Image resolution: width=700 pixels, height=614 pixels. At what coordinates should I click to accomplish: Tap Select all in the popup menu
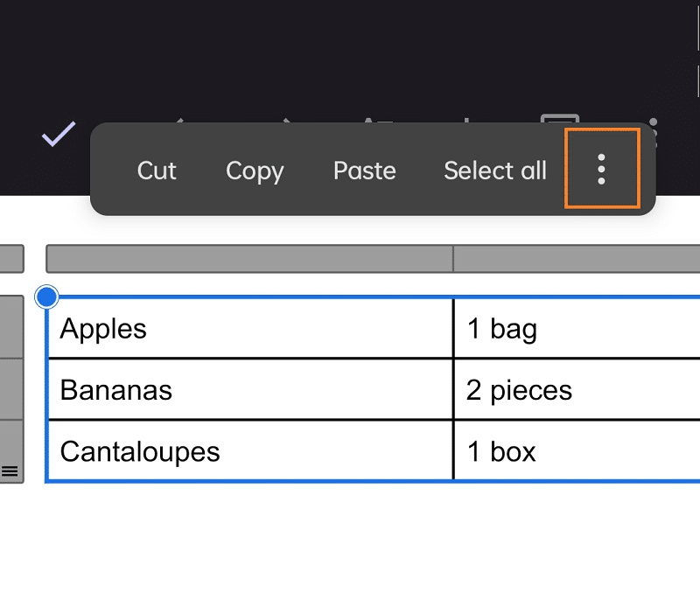click(x=494, y=171)
